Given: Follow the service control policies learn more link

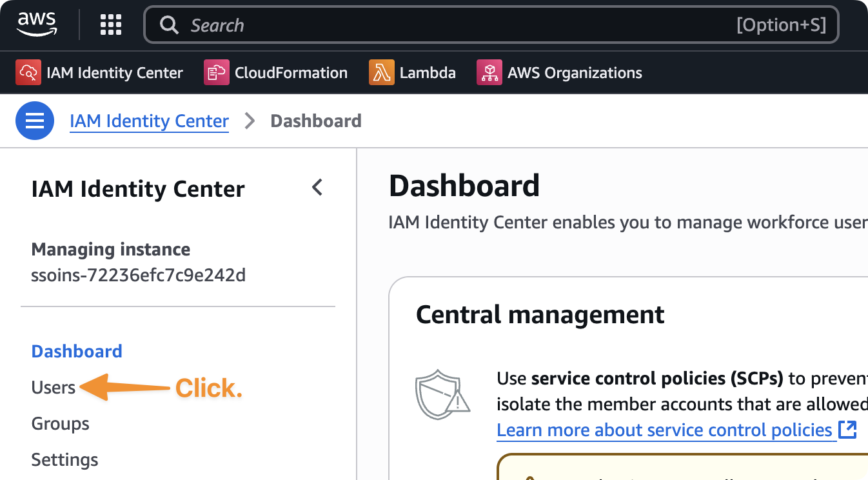Looking at the screenshot, I should (x=664, y=430).
